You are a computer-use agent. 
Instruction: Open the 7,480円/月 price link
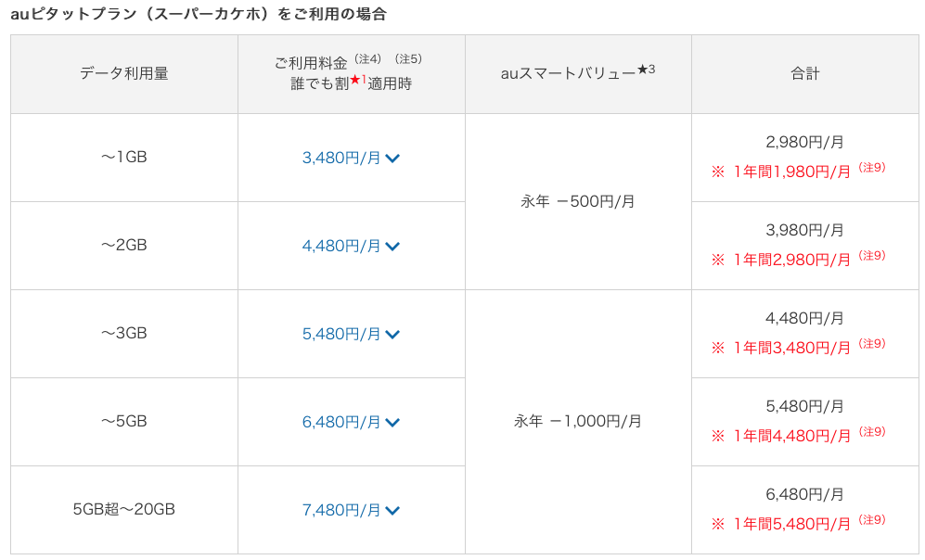341,511
